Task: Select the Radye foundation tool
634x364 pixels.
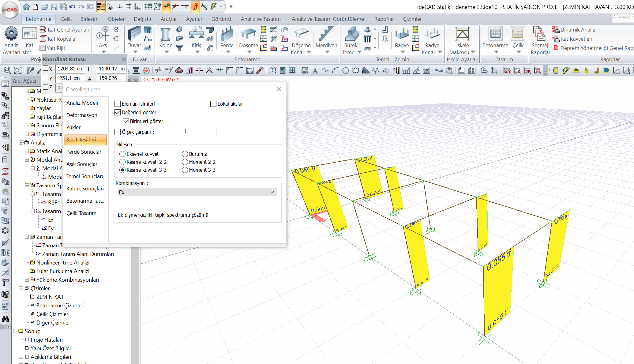Action: [x=402, y=34]
